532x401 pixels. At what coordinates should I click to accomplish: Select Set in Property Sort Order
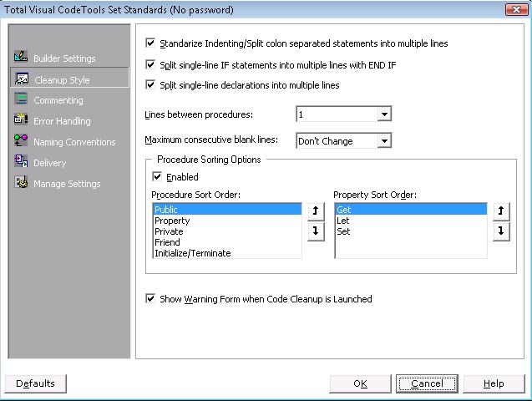411,231
